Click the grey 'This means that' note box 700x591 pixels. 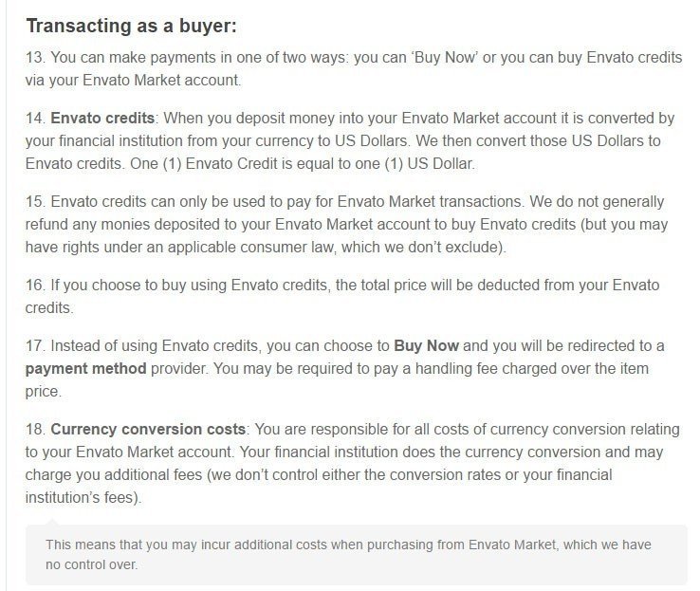pos(357,555)
